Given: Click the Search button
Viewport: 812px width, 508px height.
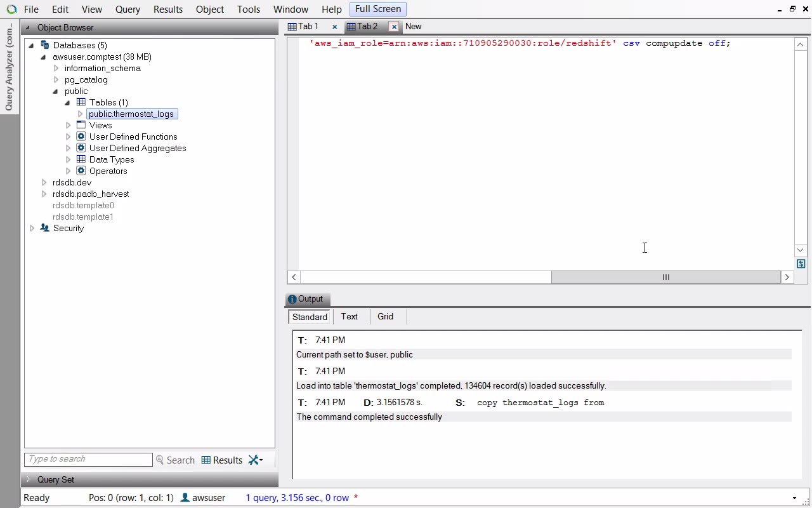Looking at the screenshot, I should [x=175, y=460].
